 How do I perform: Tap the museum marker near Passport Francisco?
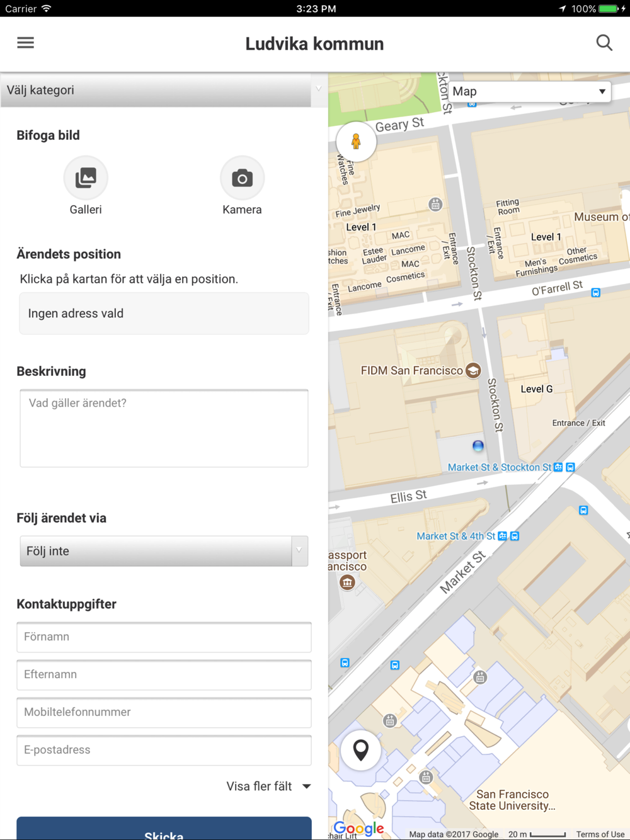[x=347, y=582]
